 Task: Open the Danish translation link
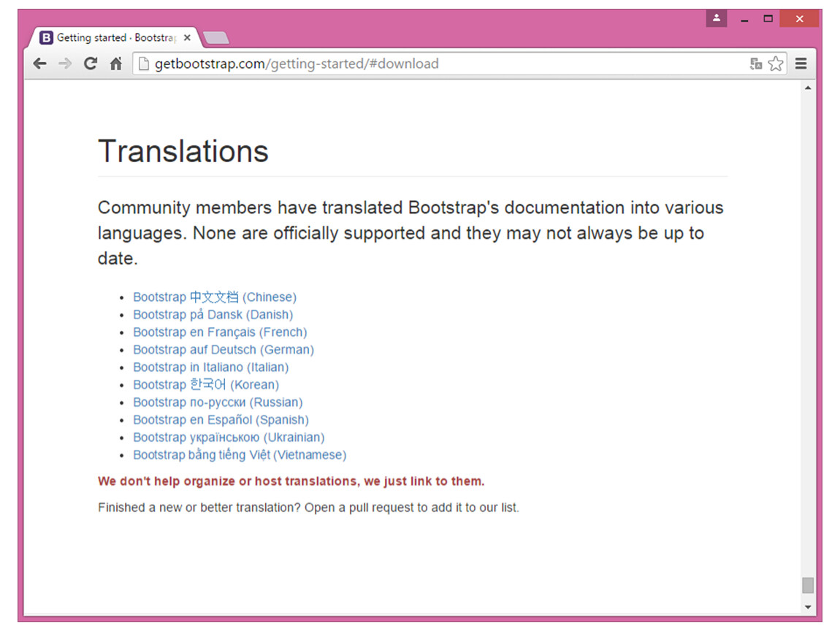coord(213,315)
